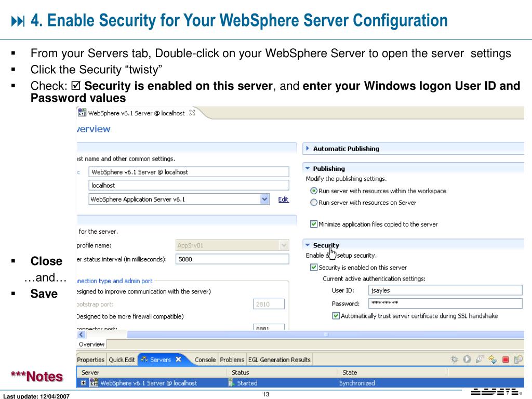
Task: Start the server with the play icon
Action: [x=467, y=360]
